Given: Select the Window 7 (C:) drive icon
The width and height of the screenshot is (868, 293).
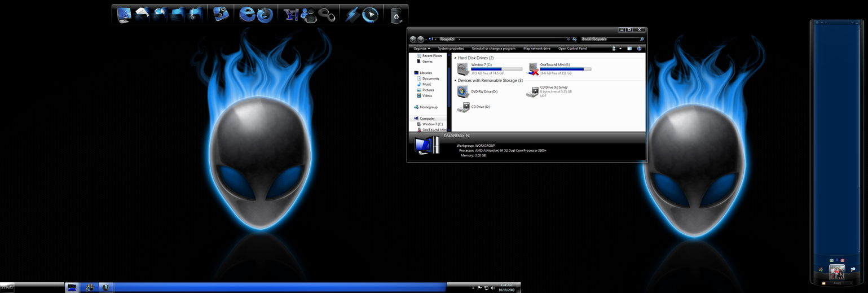Looking at the screenshot, I should (x=462, y=69).
